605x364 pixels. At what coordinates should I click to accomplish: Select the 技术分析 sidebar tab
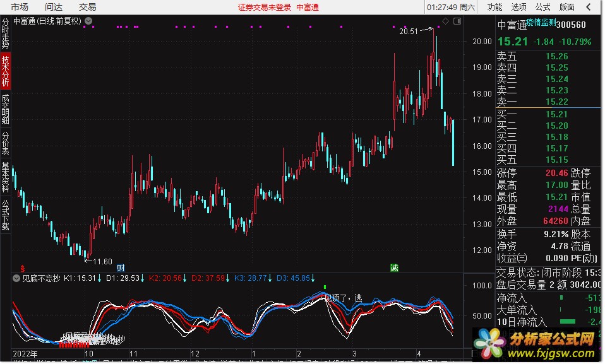tap(6, 71)
